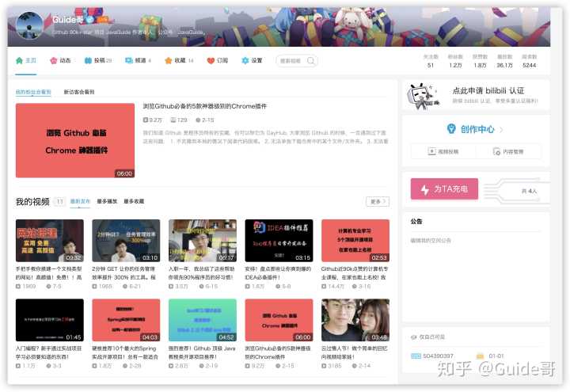The width and height of the screenshot is (570, 392).
Task: Edit the 公告 announcement text
Action: coord(431,241)
